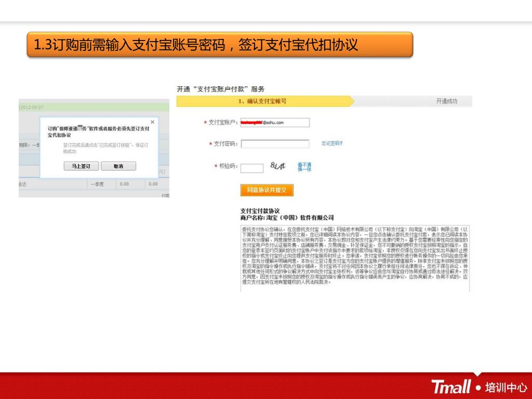Open the 忘记密码? link
532x399 pixels.
coord(332,143)
